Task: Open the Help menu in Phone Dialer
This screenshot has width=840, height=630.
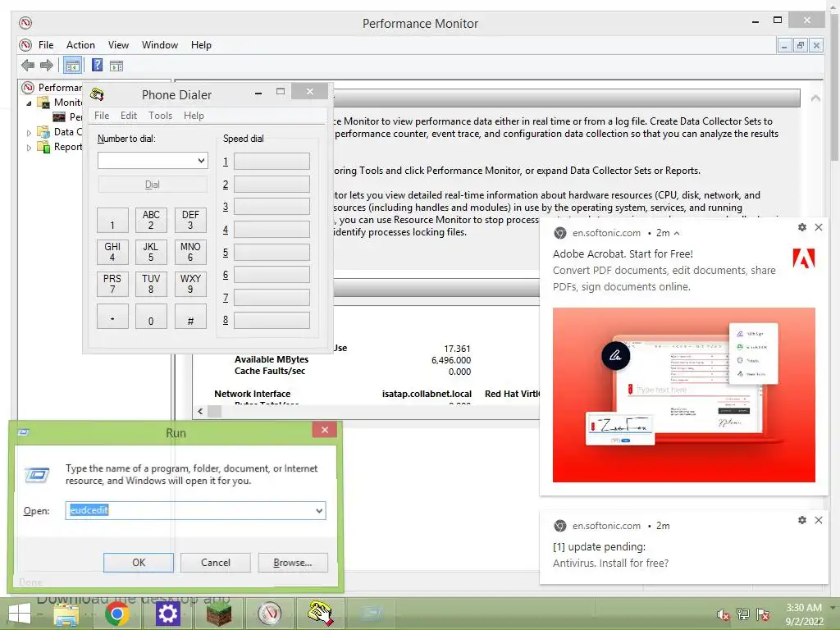Action: [x=194, y=115]
